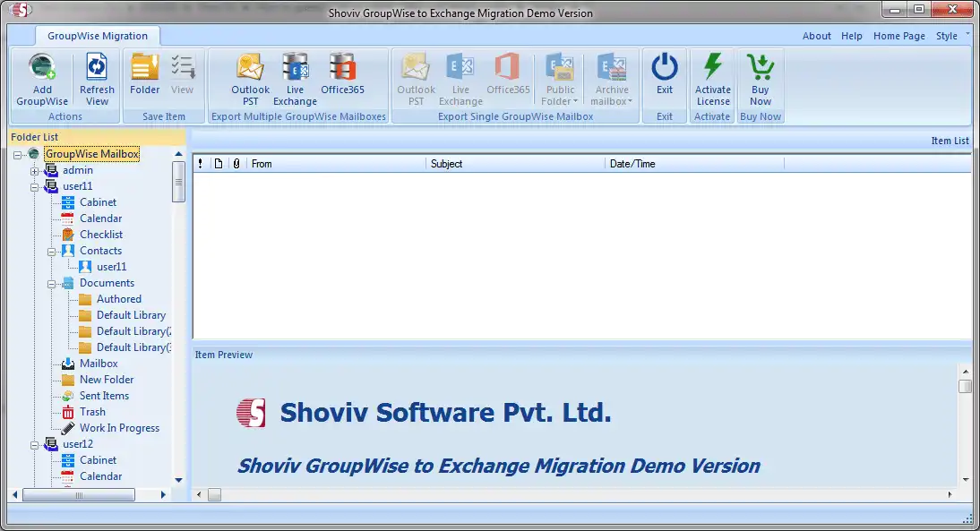The image size is (980, 531).
Task: Open the Help menu item
Action: [x=852, y=36]
